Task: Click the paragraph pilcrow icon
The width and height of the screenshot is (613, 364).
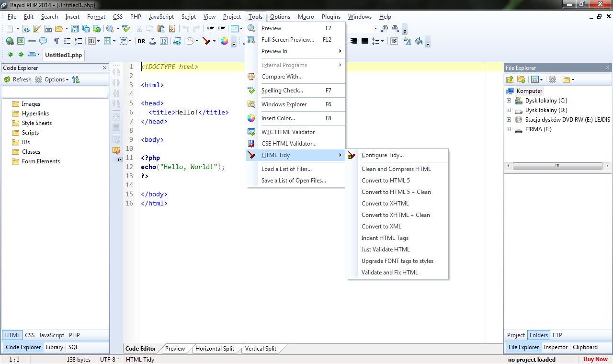Action: 56,41
